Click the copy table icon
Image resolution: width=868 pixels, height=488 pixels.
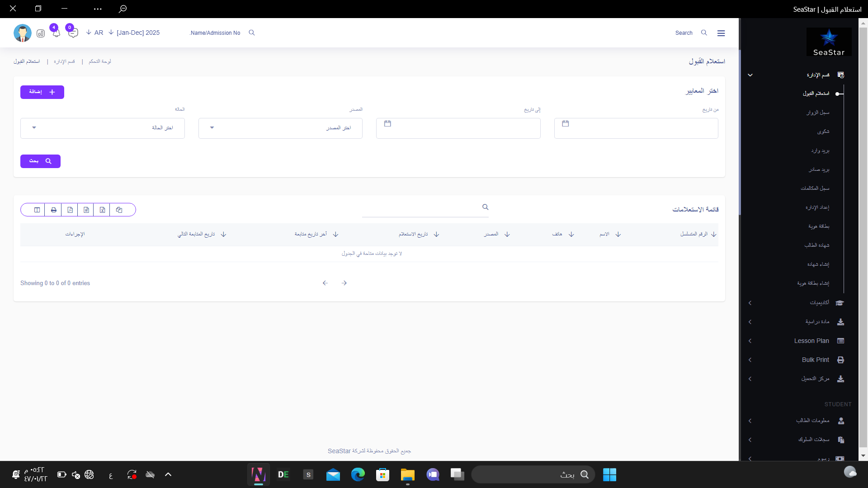(119, 210)
